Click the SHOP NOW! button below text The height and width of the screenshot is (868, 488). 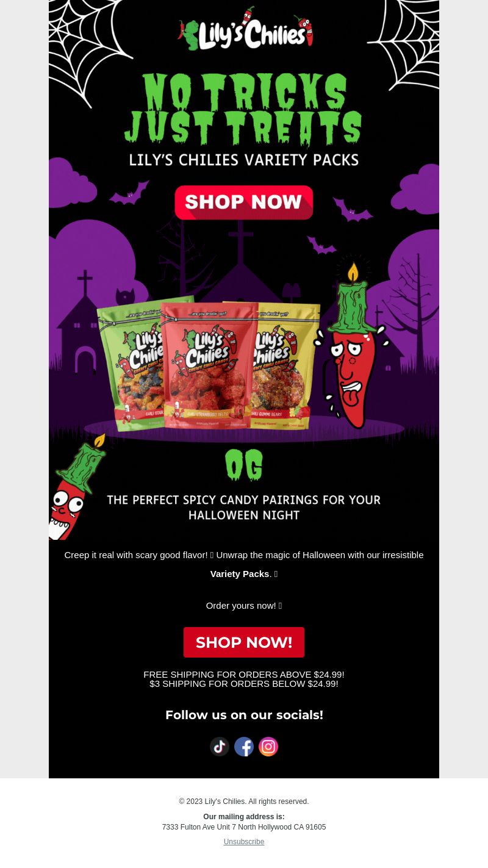coord(244,642)
